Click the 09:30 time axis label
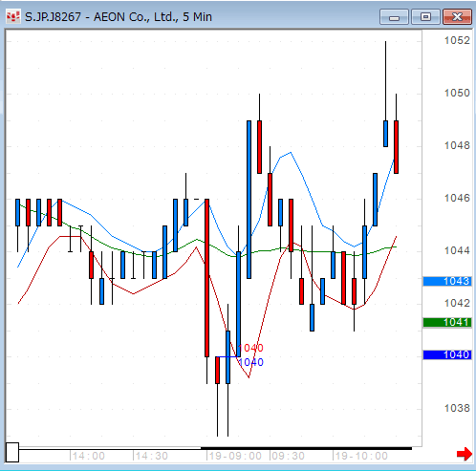The image size is (476, 471). click(x=288, y=456)
